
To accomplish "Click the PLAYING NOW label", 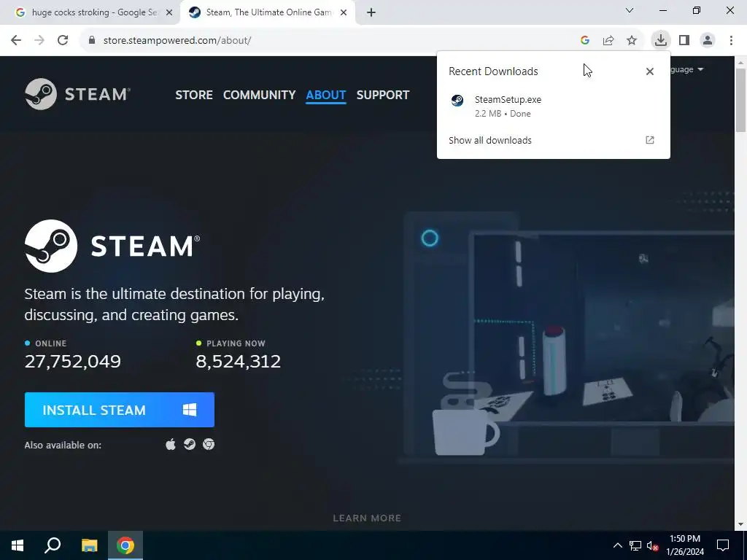I will pyautogui.click(x=236, y=343).
